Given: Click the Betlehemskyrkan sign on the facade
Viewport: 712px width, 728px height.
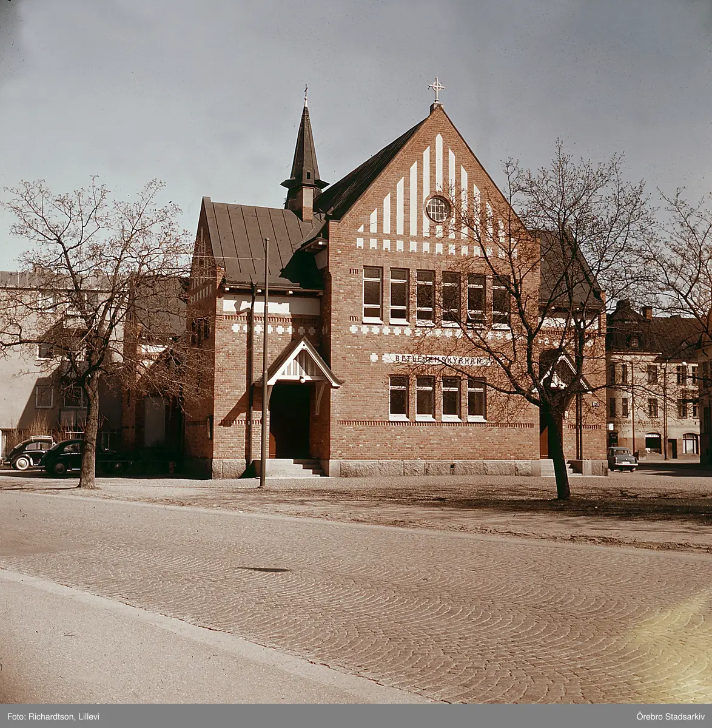Looking at the screenshot, I should pyautogui.click(x=435, y=359).
